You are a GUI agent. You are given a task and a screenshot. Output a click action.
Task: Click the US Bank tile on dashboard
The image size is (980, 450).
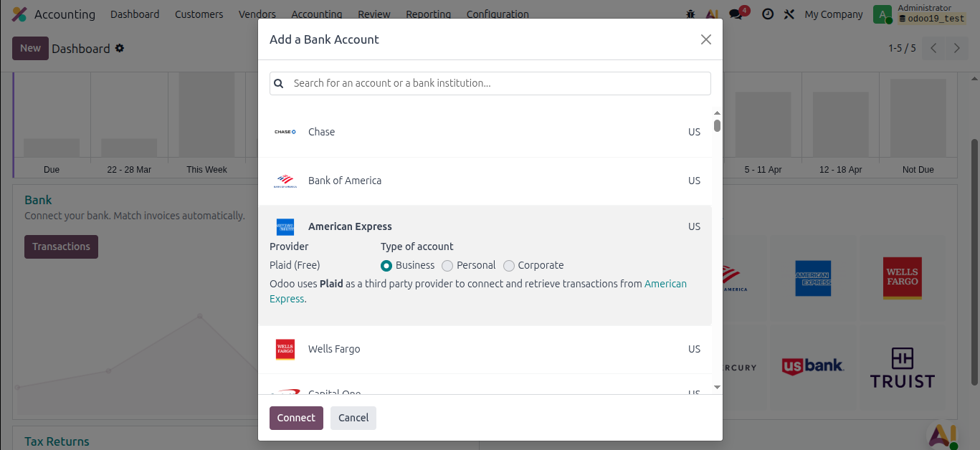(x=813, y=366)
